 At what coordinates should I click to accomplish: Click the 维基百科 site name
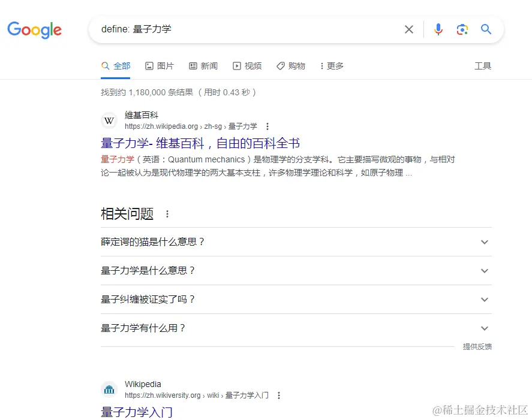coord(142,115)
